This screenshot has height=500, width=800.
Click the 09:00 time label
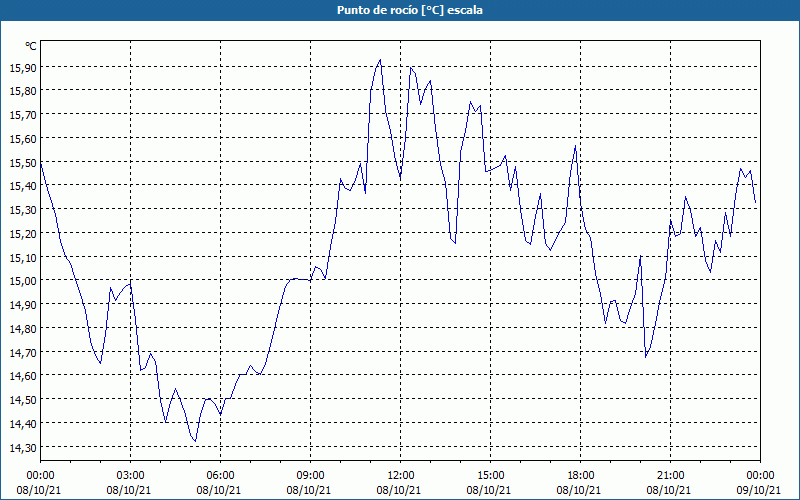[x=310, y=476]
